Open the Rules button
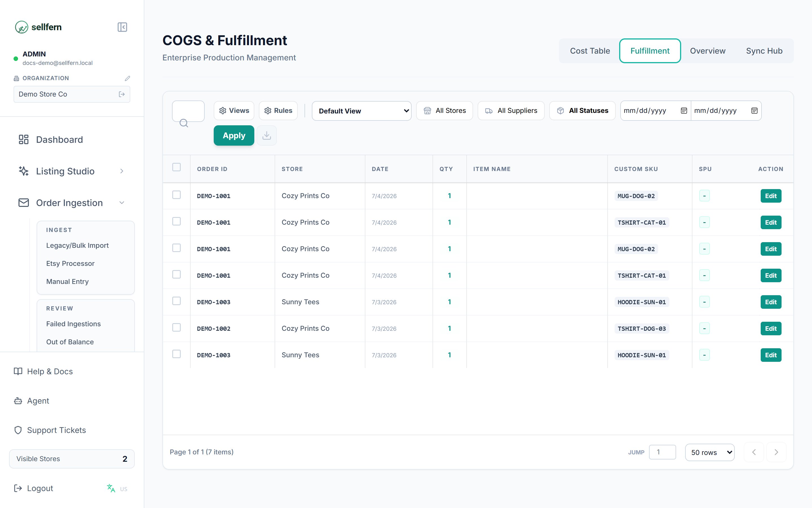The height and width of the screenshot is (508, 812). tap(278, 111)
